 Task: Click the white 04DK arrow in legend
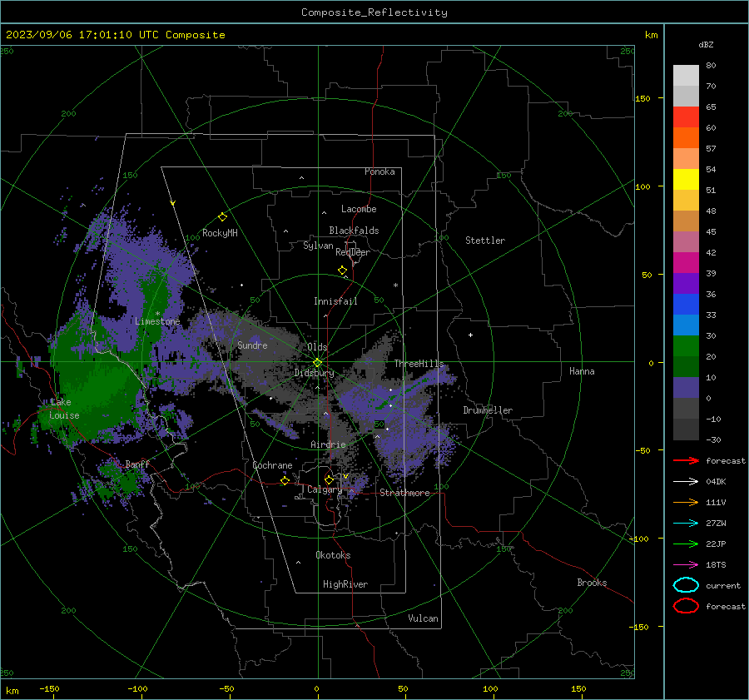click(686, 482)
